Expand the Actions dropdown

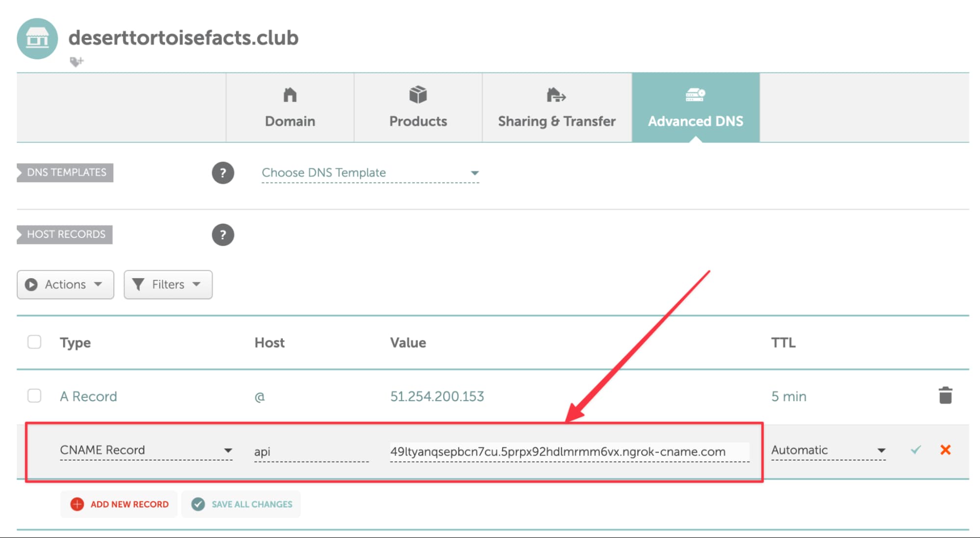65,284
